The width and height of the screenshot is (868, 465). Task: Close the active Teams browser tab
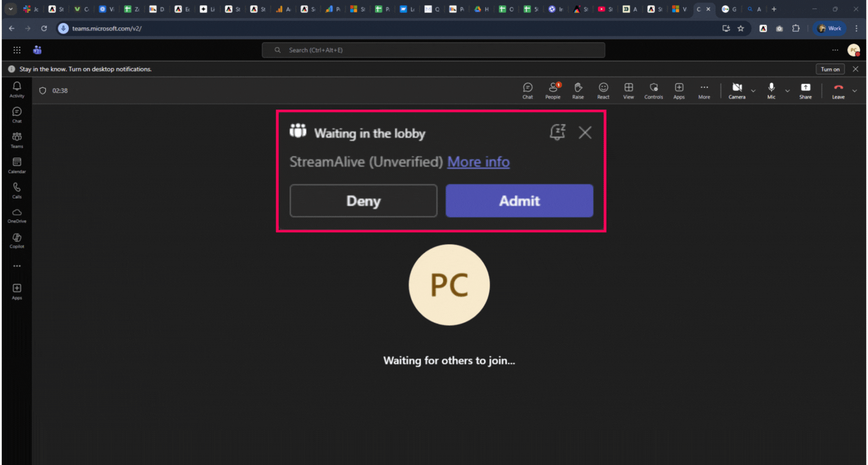[708, 9]
